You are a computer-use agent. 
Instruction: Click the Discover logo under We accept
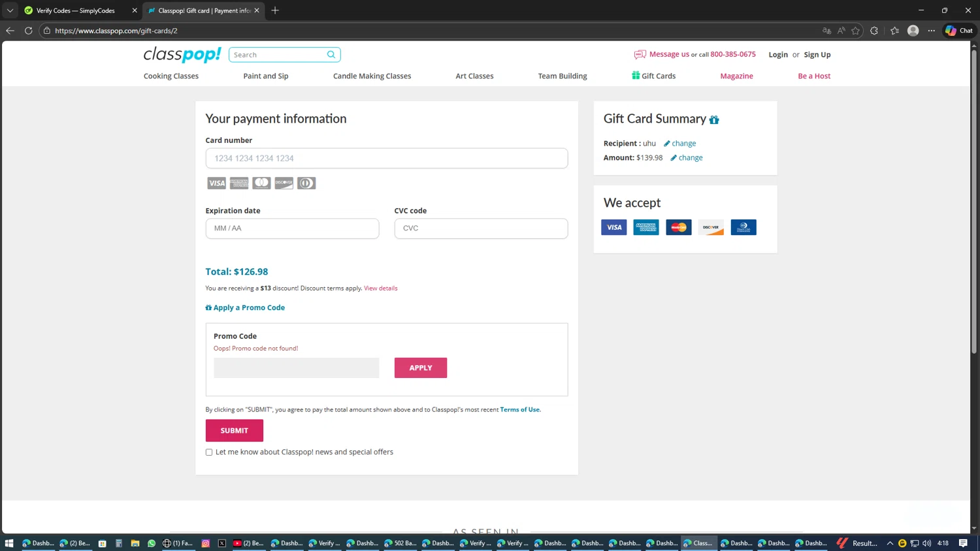[x=711, y=227]
